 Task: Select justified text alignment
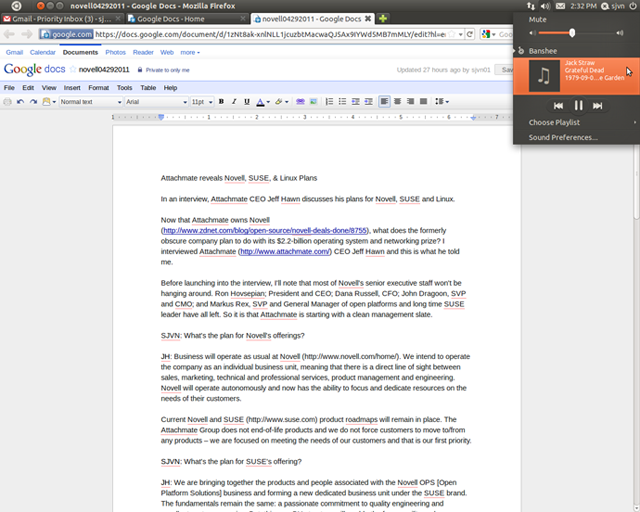tap(424, 101)
